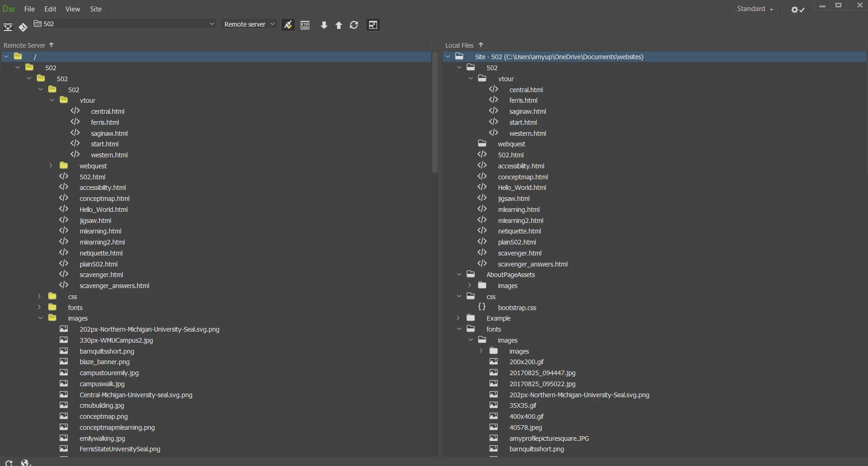Image resolution: width=868 pixels, height=466 pixels.
Task: Select remote conceptmapmlearning.png image
Action: 117,427
